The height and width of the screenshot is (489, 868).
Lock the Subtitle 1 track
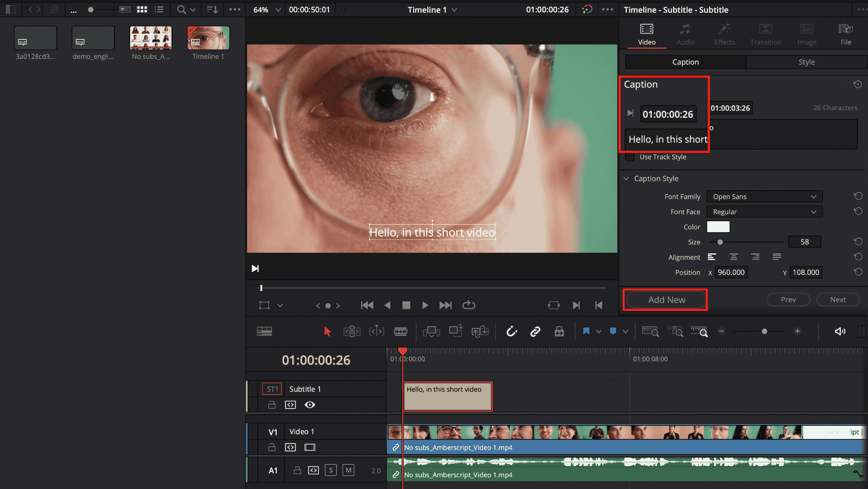coord(272,405)
